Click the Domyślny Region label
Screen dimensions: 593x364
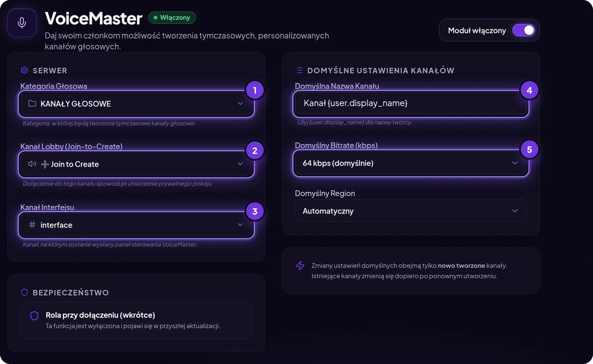tap(325, 193)
